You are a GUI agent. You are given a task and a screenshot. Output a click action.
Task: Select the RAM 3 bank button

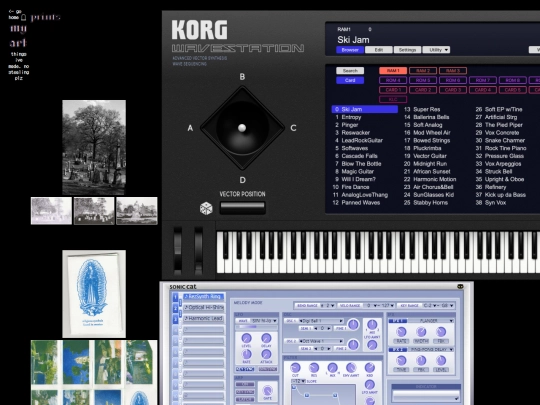[453, 71]
